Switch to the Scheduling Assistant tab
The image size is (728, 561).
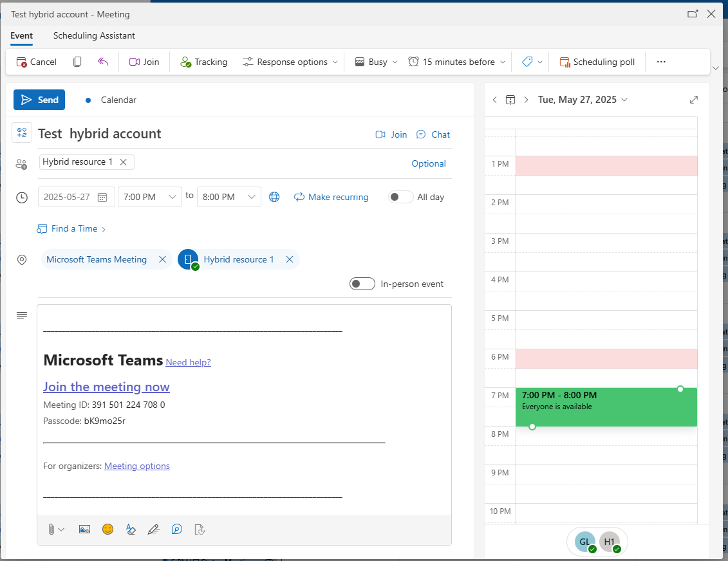click(x=94, y=36)
